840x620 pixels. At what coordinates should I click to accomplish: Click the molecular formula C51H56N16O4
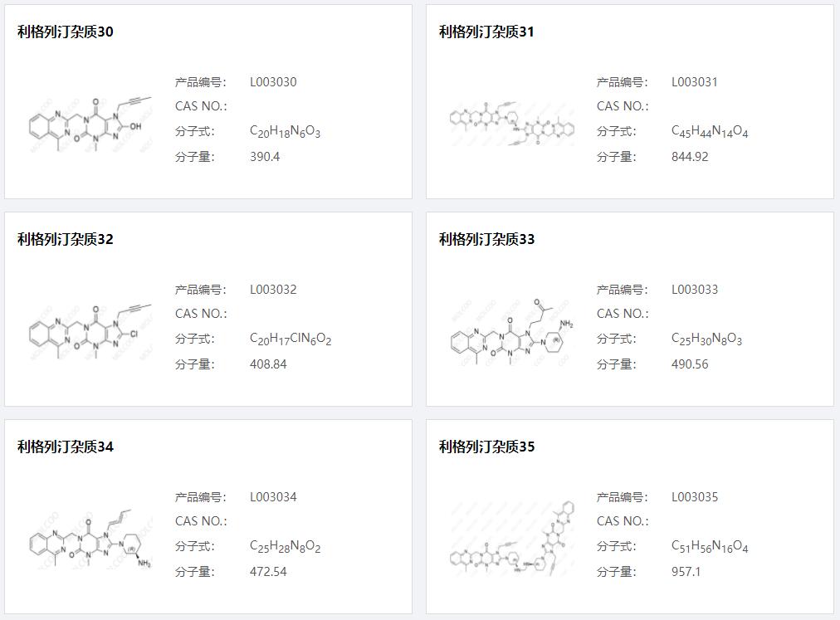pos(710,546)
